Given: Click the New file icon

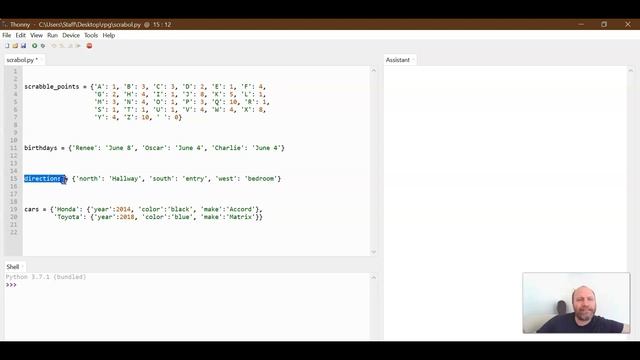Looking at the screenshot, I should (x=7, y=46).
